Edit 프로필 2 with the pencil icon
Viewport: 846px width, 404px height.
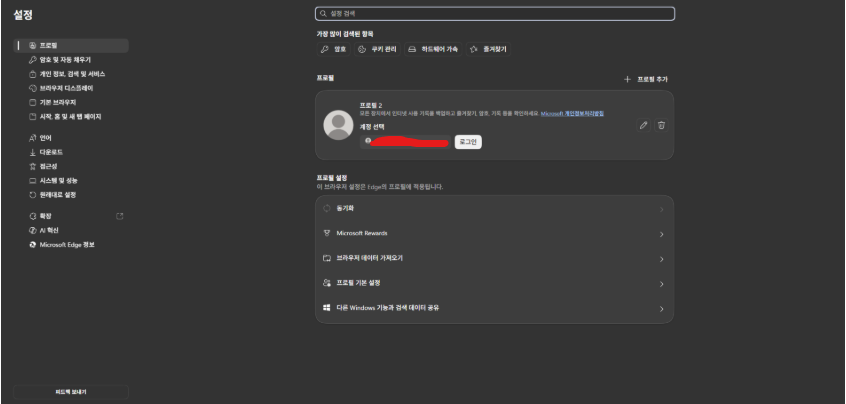pos(643,125)
